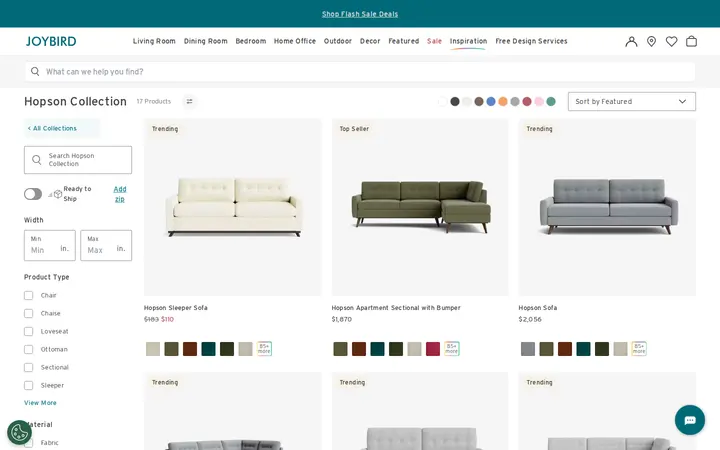This screenshot has width=720, height=450.
Task: Select teal swatch under Hopson Sleeper Sofa
Action: pos(208,349)
